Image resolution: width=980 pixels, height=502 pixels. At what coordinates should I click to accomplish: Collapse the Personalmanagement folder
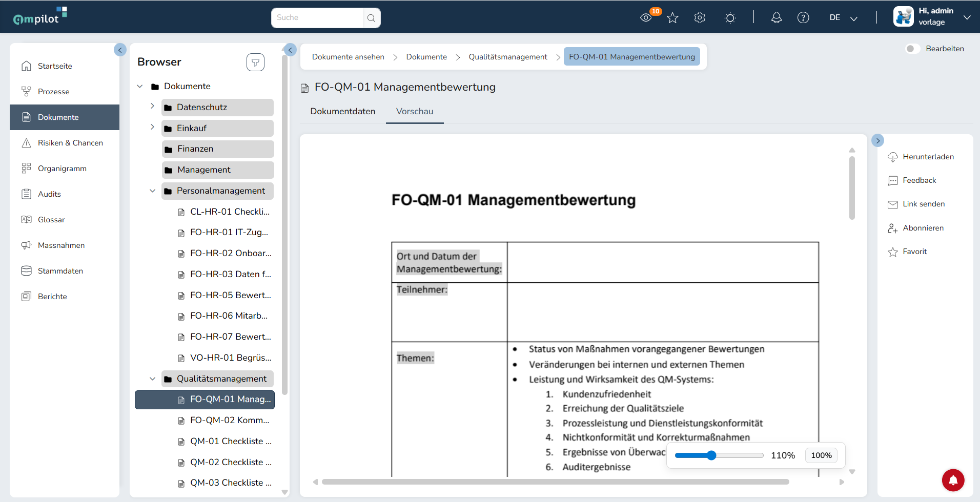pos(152,191)
